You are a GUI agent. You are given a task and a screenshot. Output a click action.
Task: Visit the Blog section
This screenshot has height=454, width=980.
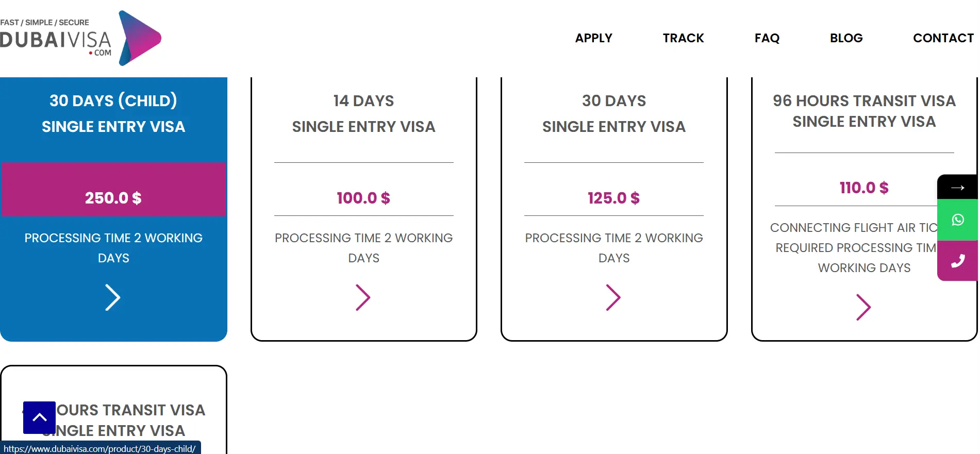coord(846,38)
